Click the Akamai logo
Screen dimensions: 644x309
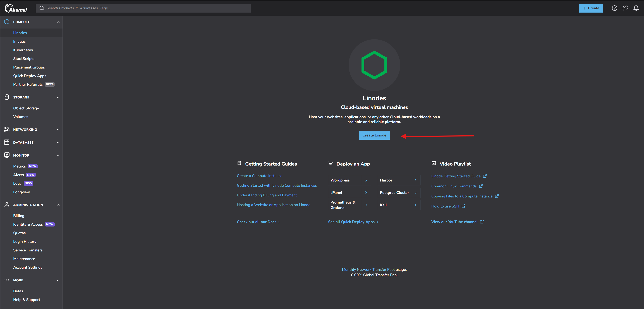pos(16,8)
